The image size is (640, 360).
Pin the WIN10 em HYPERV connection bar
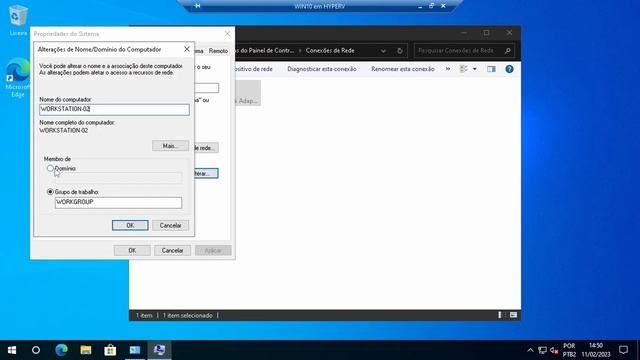198,6
